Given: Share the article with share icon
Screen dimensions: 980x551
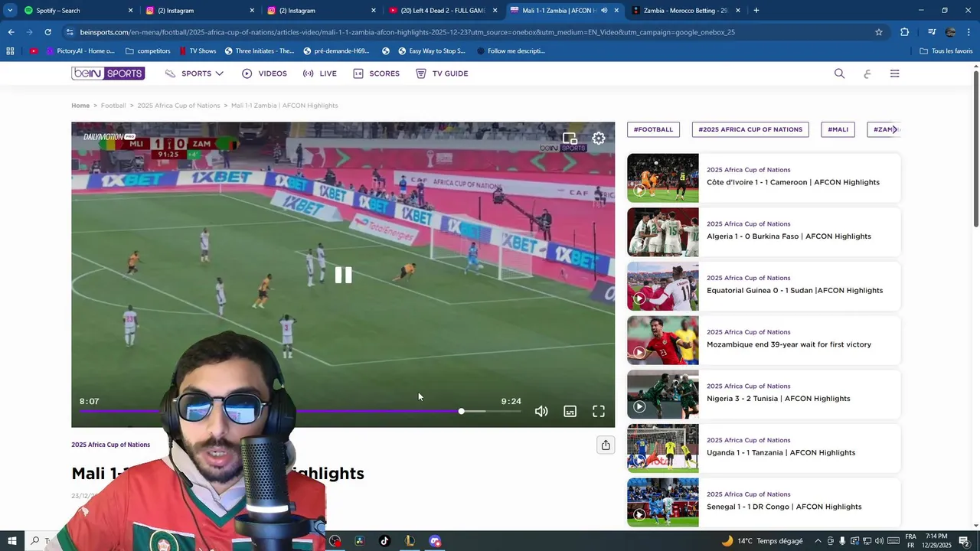Looking at the screenshot, I should coord(606,445).
